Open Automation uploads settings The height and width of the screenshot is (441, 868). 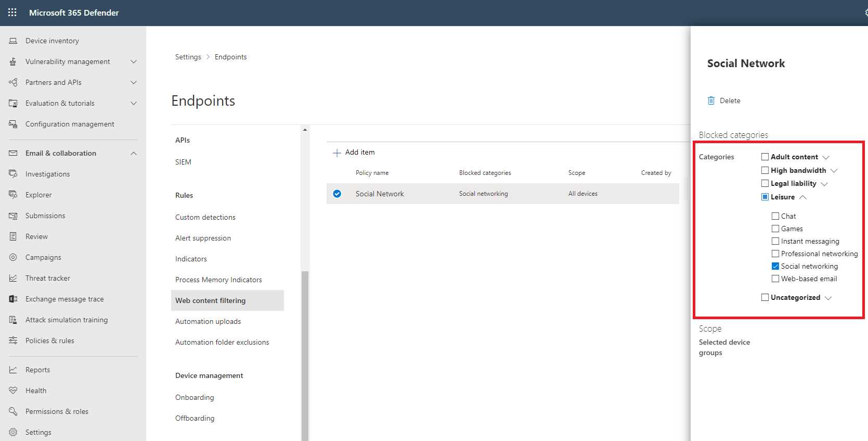208,321
